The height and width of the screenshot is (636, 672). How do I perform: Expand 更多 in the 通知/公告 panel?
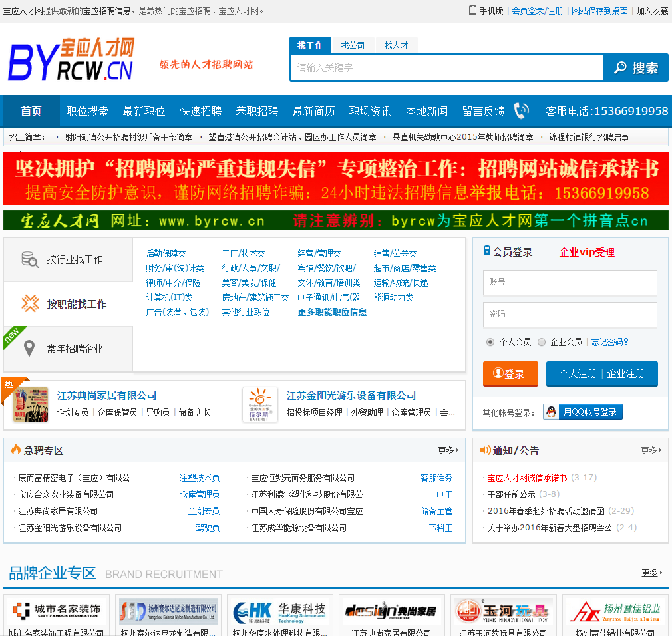click(x=651, y=450)
